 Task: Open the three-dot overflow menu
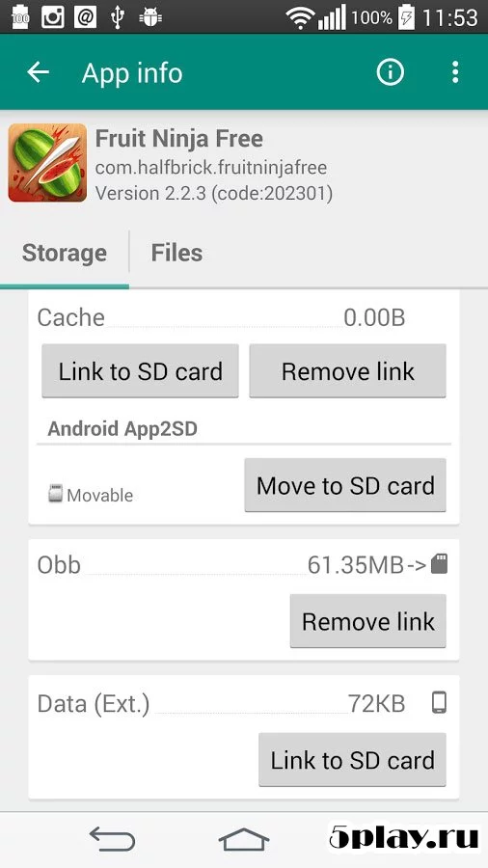point(455,72)
